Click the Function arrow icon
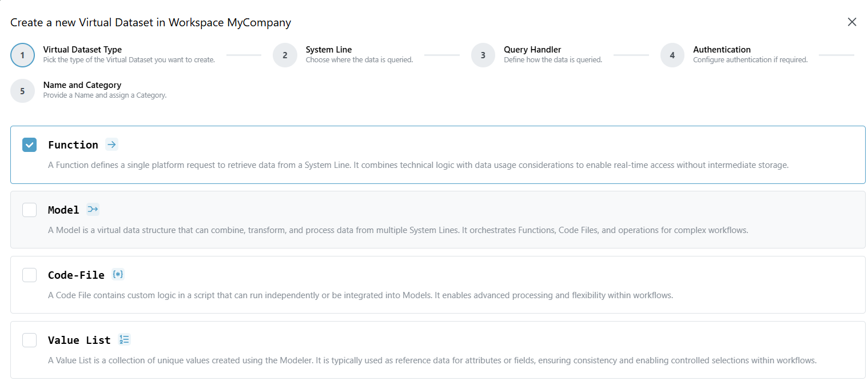 click(x=112, y=145)
